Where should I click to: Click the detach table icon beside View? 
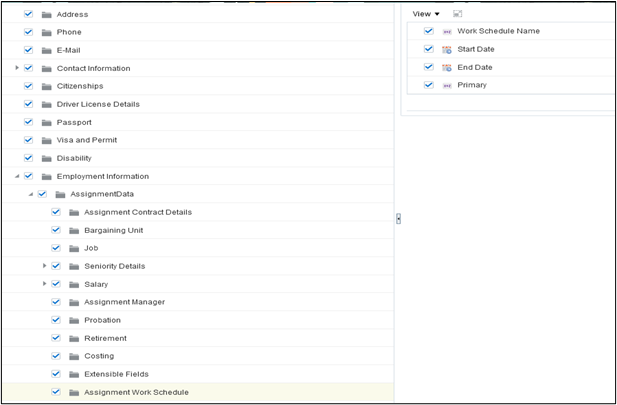coord(457,14)
